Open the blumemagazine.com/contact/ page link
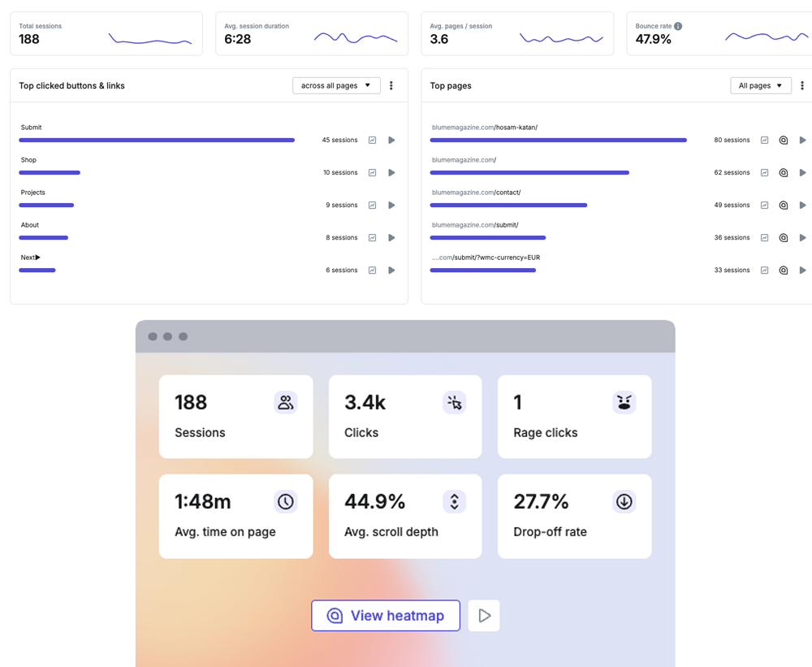Screen dimensions: 812x667 [x=477, y=193]
